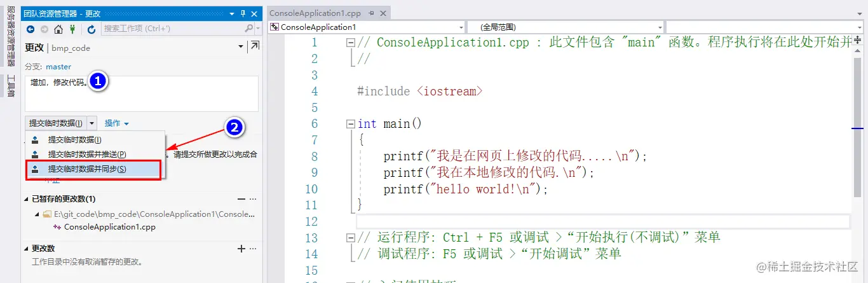The width and height of the screenshot is (868, 283).
Task: Click the 工作目录中没有取消暂存的更改 message
Action: tap(88, 261)
